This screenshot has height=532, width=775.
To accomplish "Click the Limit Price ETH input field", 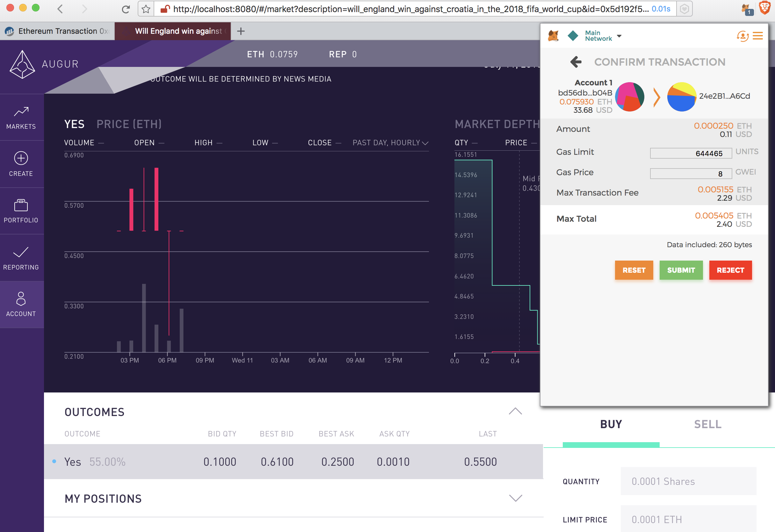I will (688, 519).
